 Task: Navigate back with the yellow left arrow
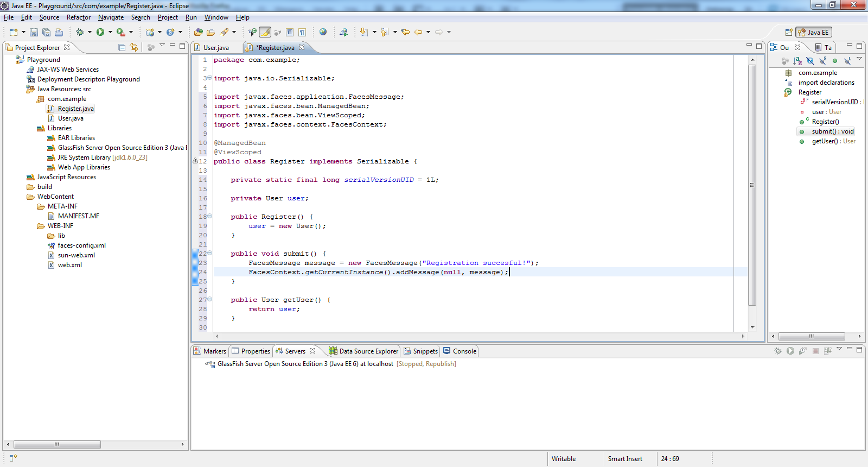[418, 32]
